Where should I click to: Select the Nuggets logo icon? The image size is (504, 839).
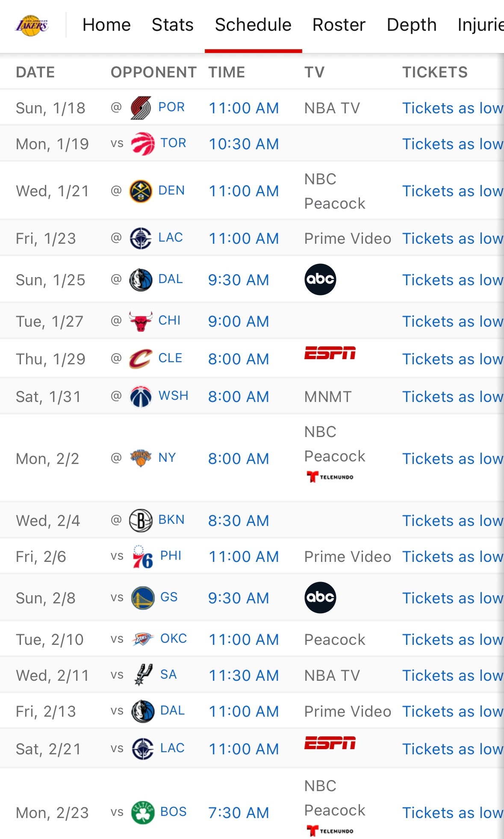pyautogui.click(x=141, y=191)
